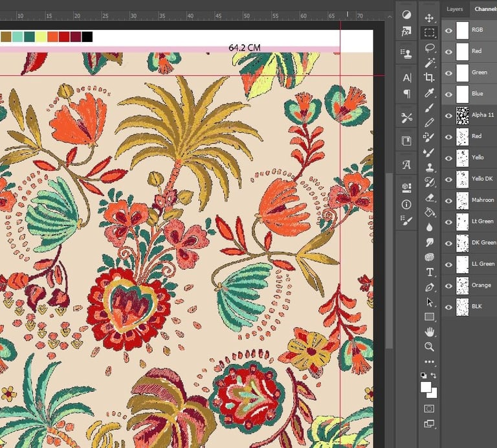This screenshot has width=497, height=448.
Task: Hide the BLK channel
Action: pos(448,307)
